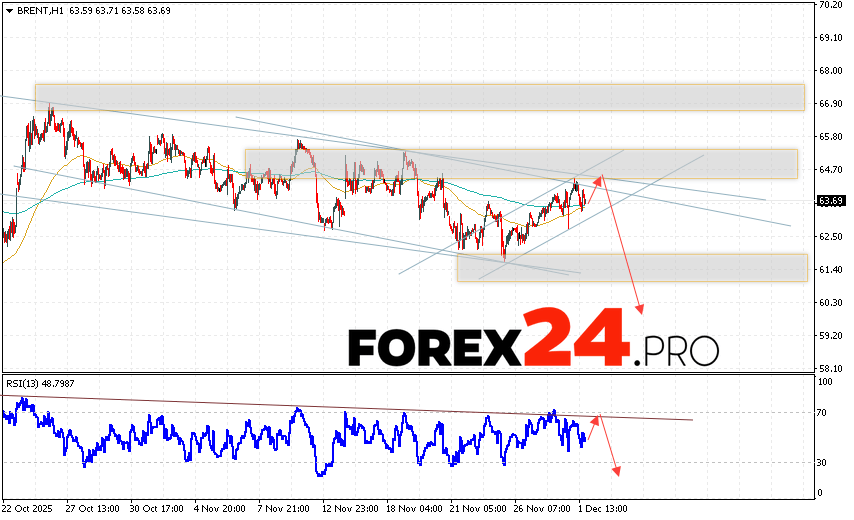Click the 70.20 price axis label

point(829,5)
